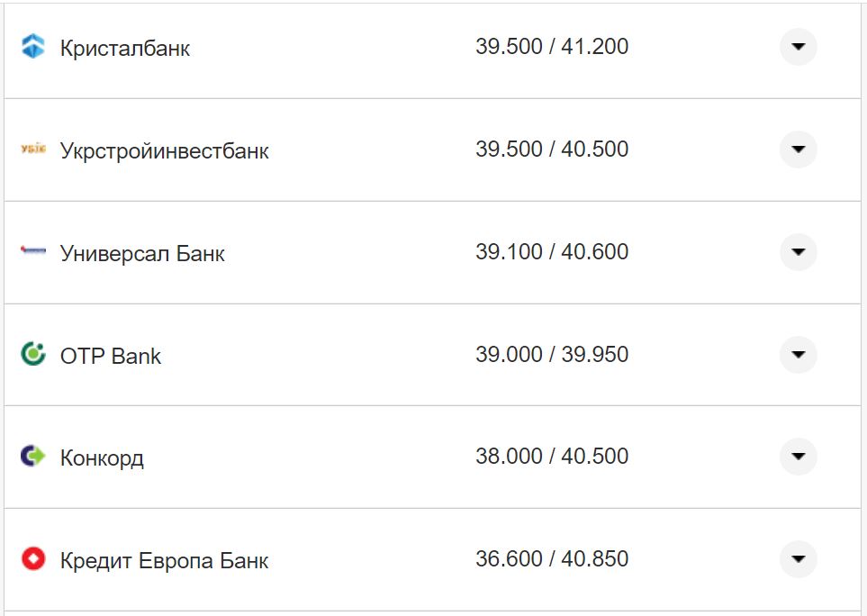Click the Универсал Банк name text
This screenshot has height=616, width=867.
[x=142, y=253]
